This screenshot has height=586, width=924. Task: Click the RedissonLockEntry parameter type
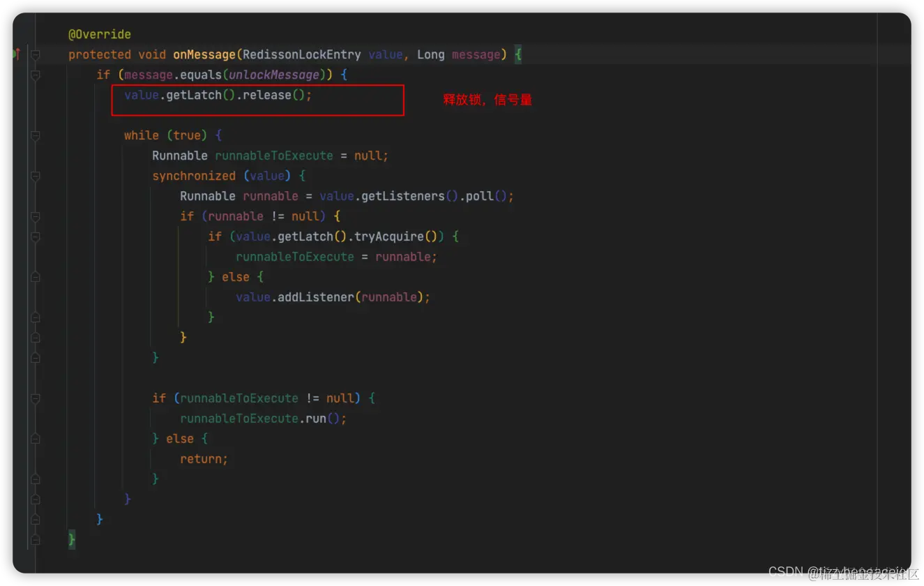(301, 54)
